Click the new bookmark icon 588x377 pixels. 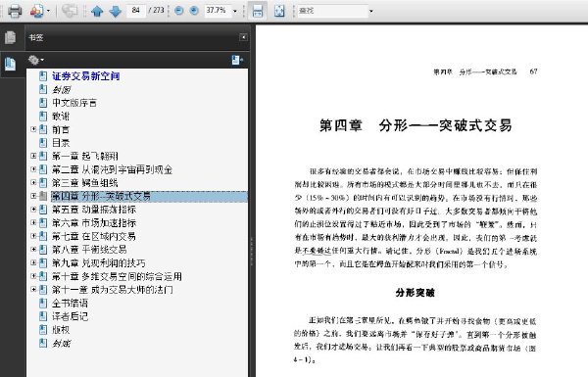coord(237,60)
